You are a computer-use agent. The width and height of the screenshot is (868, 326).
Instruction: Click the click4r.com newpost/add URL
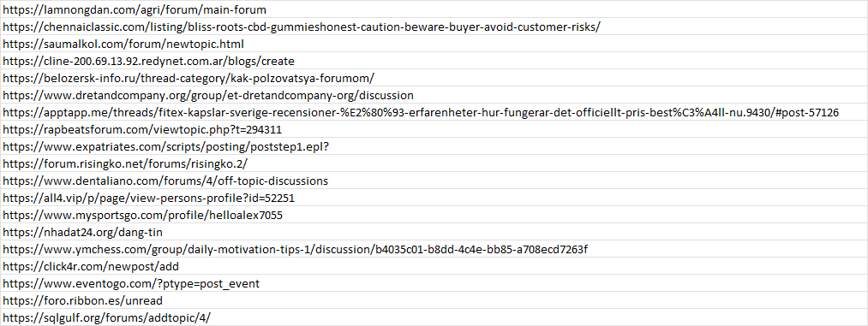(x=91, y=266)
